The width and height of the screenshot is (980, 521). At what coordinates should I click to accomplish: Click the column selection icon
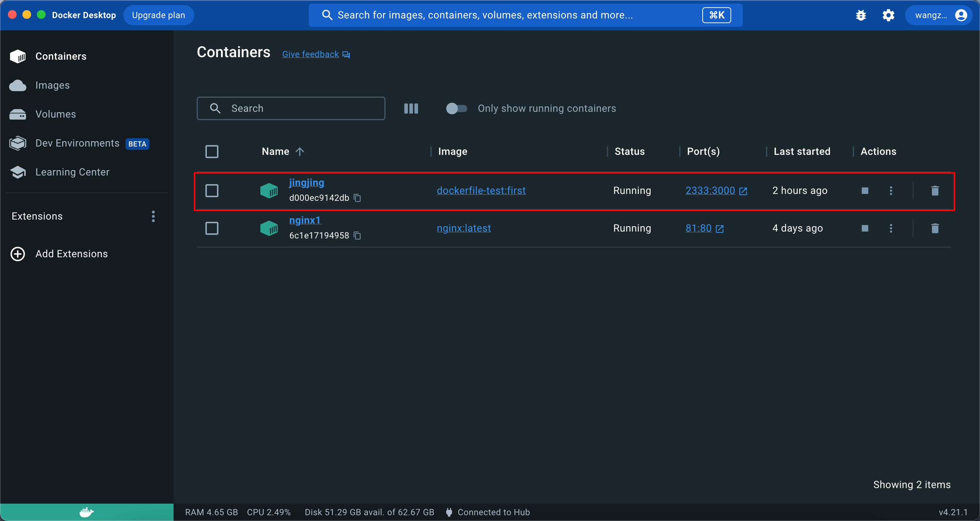click(411, 109)
